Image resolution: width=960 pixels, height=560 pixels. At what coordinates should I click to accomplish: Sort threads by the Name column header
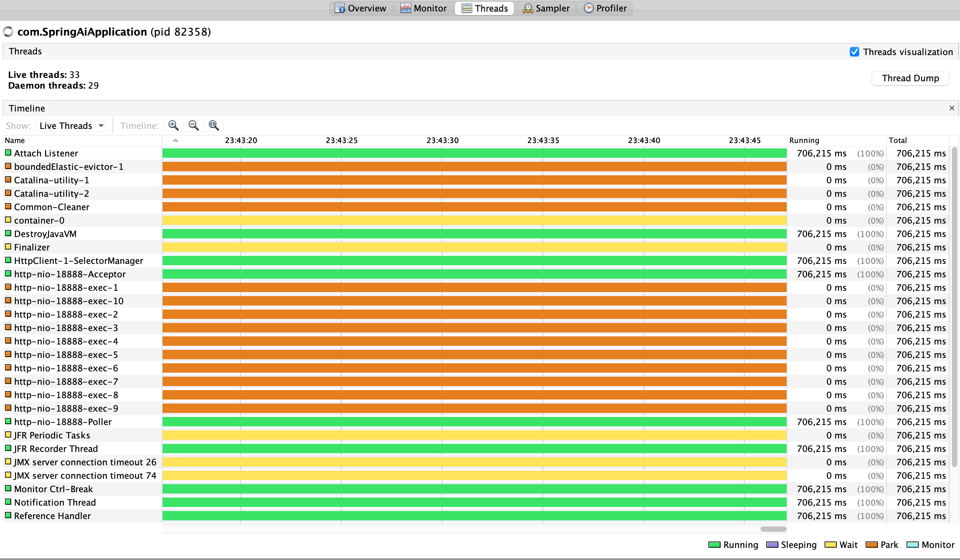(15, 140)
